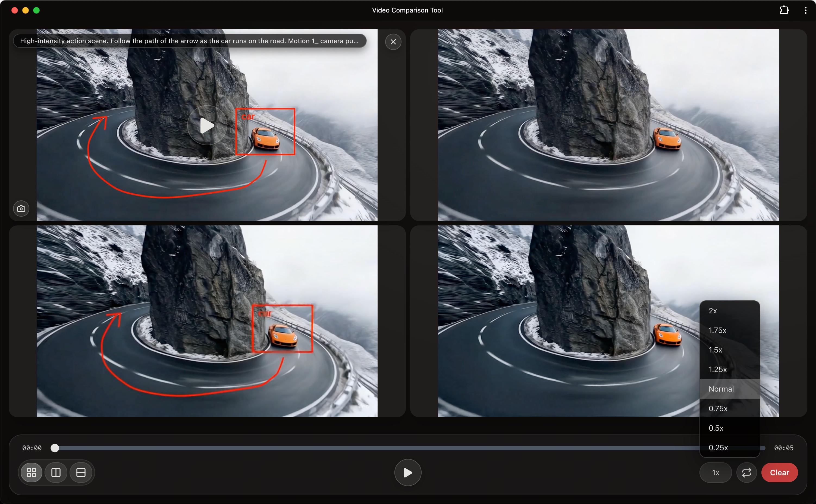Select 2x playback speed
816x504 pixels.
(713, 311)
